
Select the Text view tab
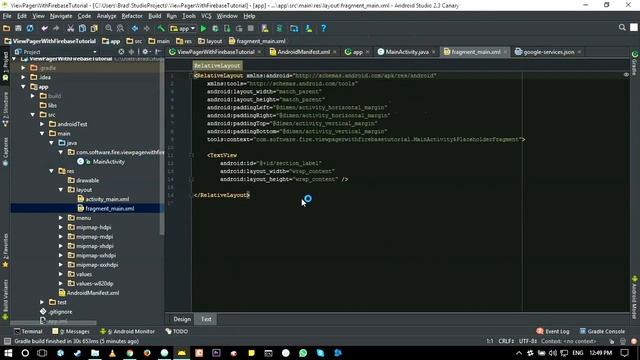[x=206, y=319]
